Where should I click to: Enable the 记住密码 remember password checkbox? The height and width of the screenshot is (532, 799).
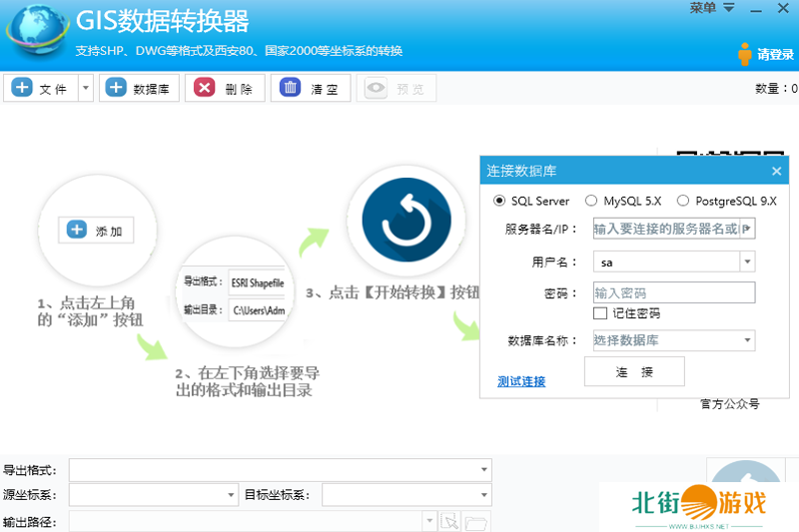(600, 313)
